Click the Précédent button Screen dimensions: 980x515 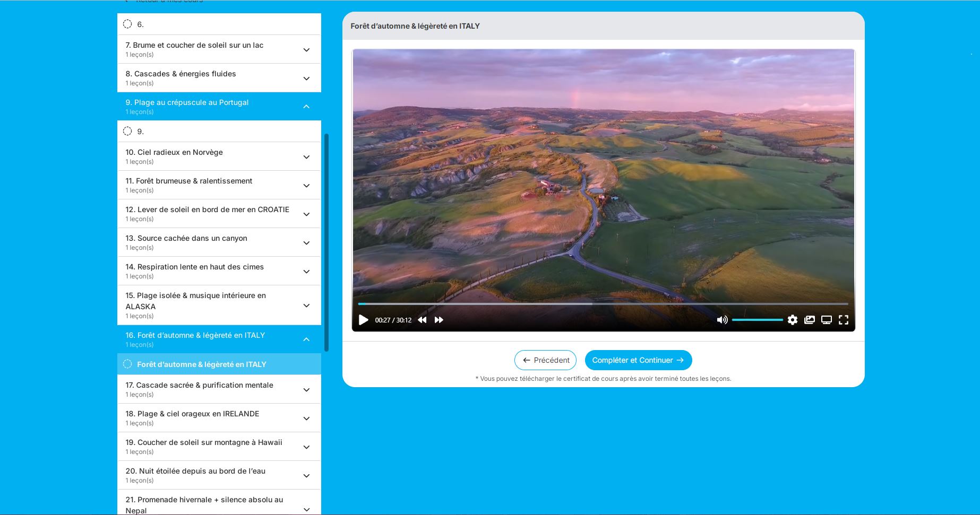[545, 360]
